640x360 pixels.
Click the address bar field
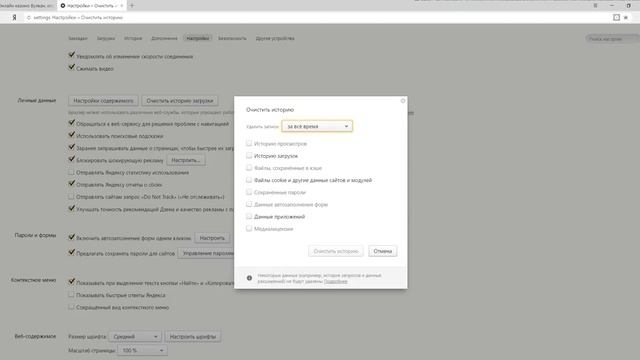(x=318, y=18)
